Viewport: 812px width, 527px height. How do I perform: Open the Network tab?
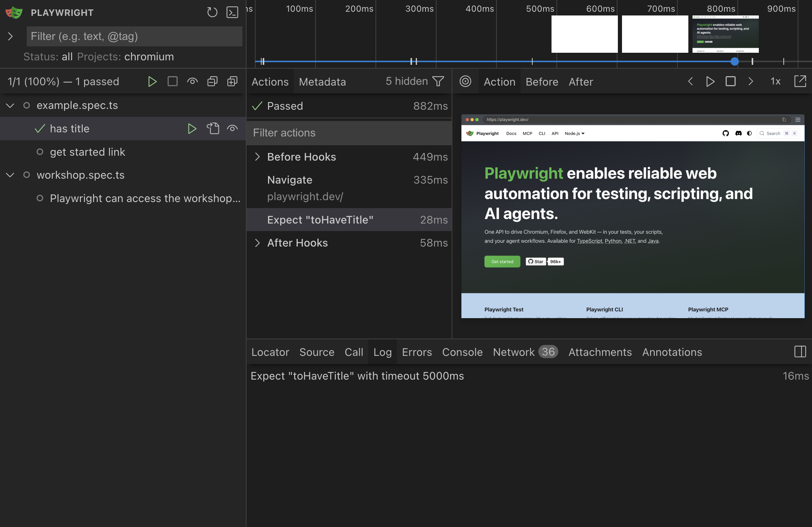pos(526,352)
